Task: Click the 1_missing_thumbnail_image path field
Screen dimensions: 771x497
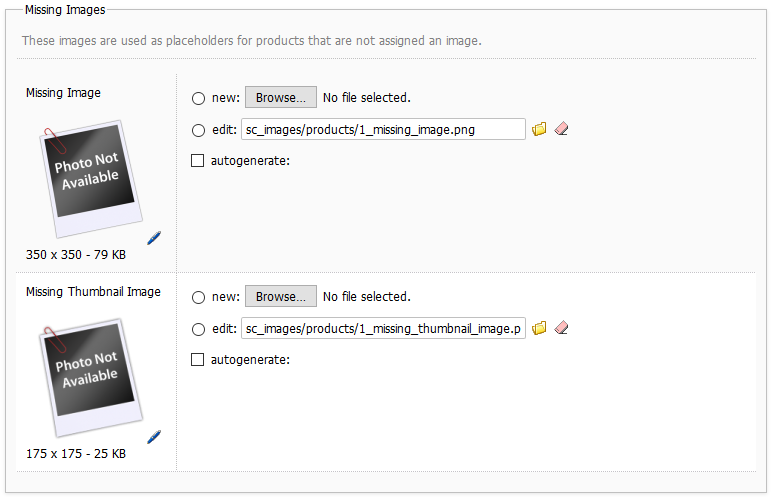Action: pos(383,328)
